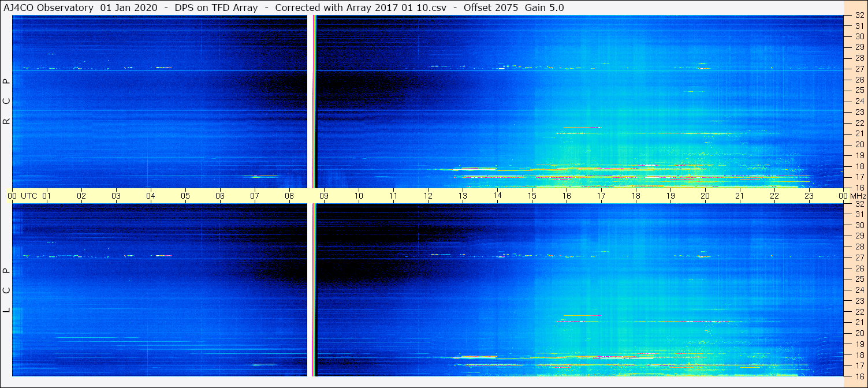Viewport: 868px width, 388px height.
Task: Click the vertical "L C P" panel label
Action: tap(7, 290)
